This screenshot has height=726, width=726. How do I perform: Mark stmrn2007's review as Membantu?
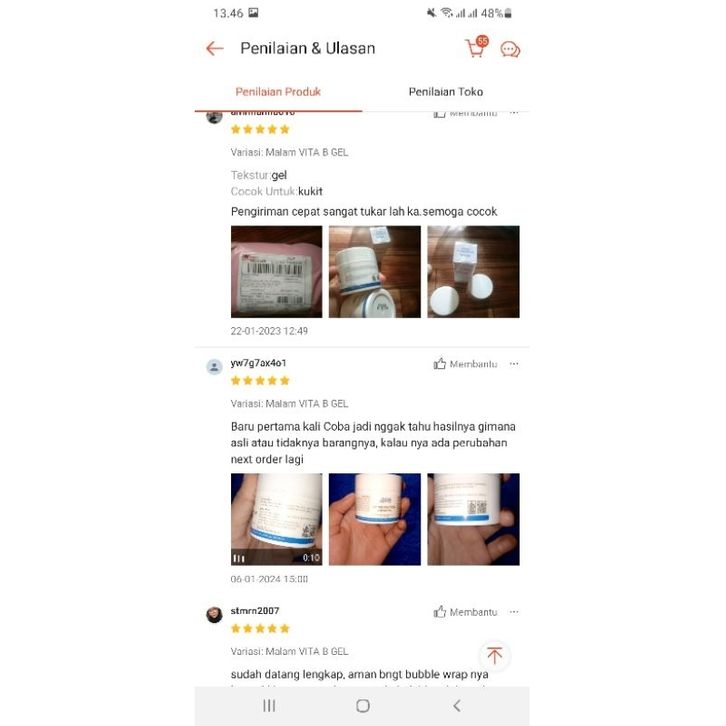click(x=465, y=612)
